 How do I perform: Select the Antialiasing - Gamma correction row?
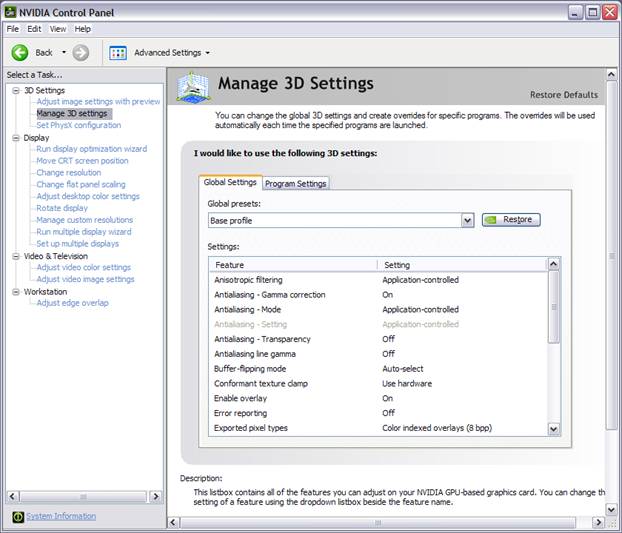(378, 295)
